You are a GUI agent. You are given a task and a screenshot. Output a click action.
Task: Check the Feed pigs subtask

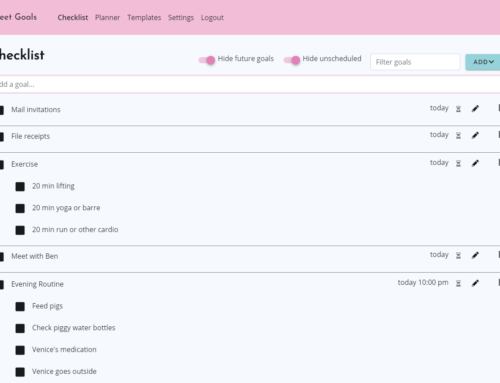[x=20, y=307]
